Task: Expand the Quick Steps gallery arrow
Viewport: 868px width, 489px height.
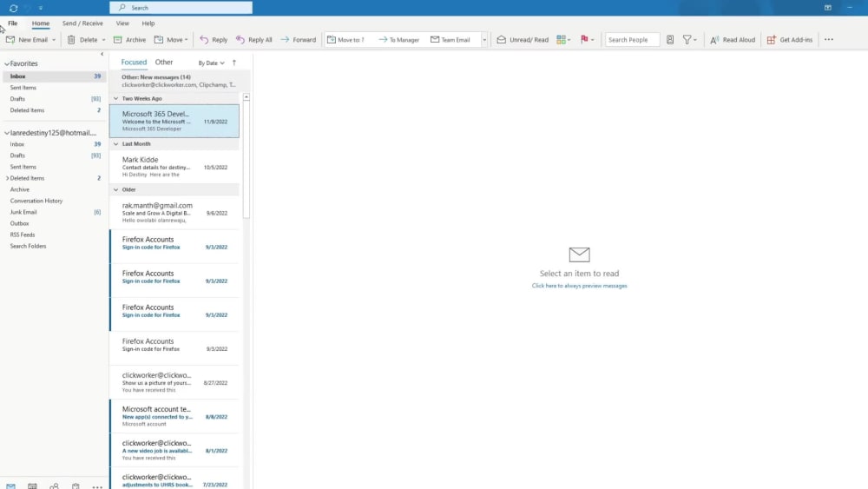Action: pos(484,40)
